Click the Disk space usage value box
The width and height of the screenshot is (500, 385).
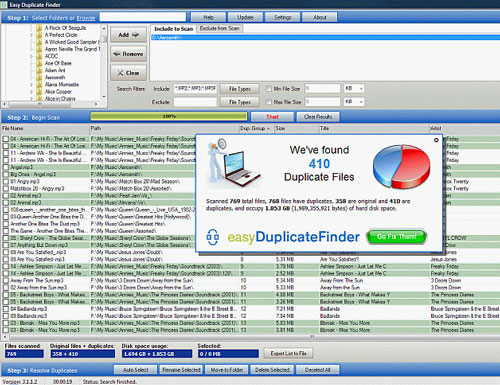tap(157, 354)
